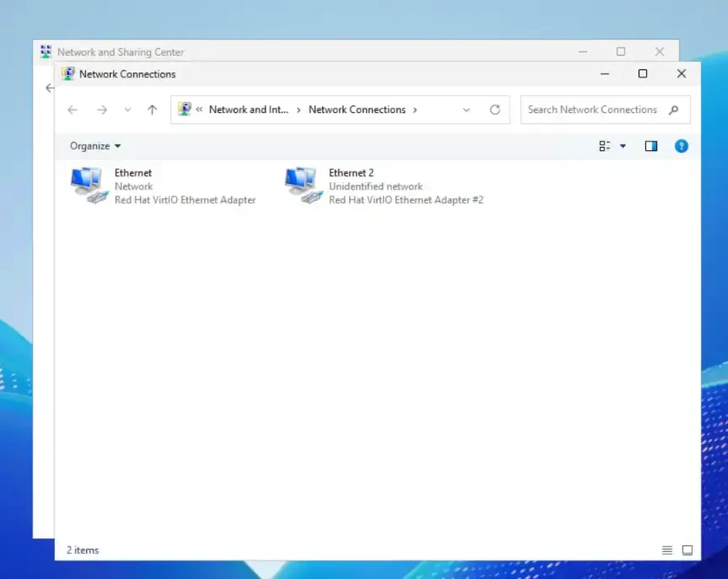
Task: Click the Back navigation arrow in Network Connections
Action: (x=73, y=110)
